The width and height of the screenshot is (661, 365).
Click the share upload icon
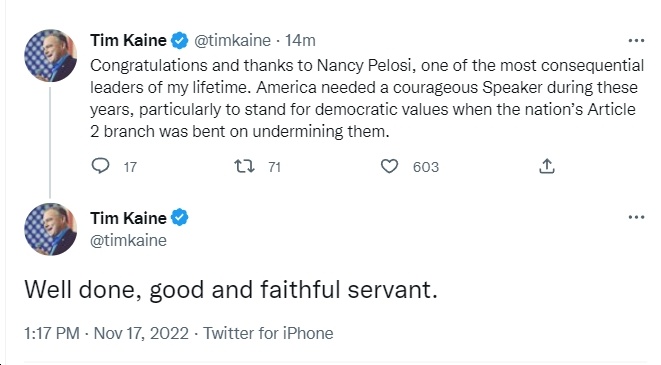point(547,166)
